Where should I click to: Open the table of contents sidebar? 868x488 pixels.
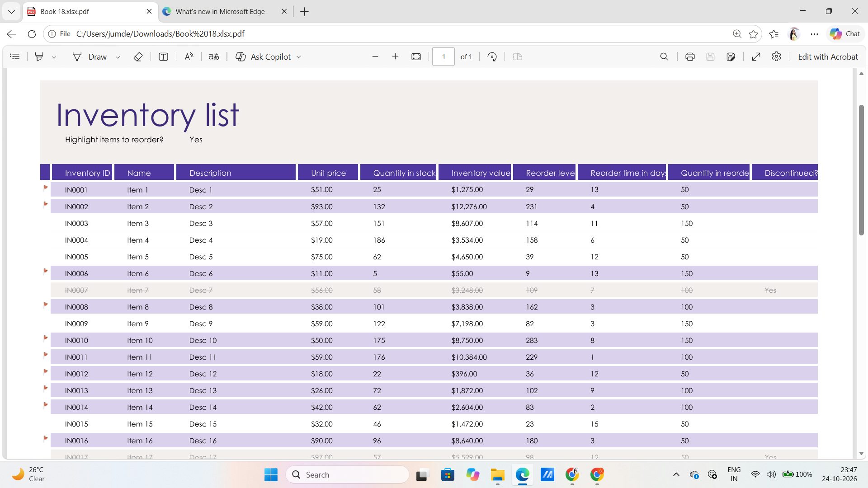tap(15, 56)
